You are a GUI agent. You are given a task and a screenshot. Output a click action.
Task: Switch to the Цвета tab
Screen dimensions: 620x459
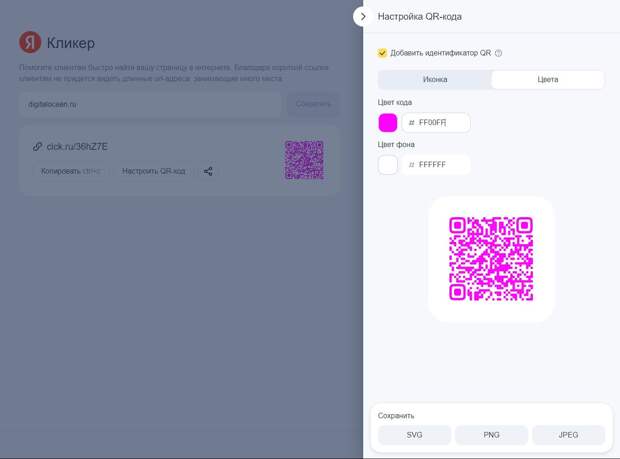[x=548, y=79]
